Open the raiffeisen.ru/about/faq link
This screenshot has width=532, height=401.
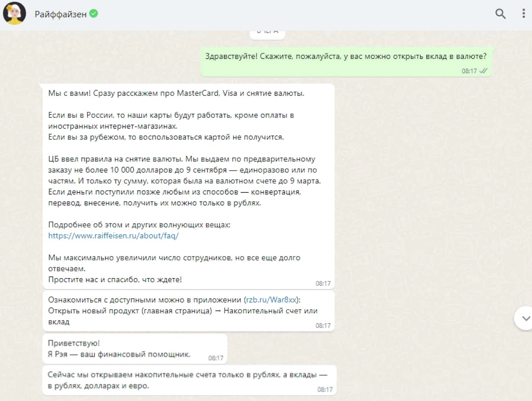tap(113, 236)
